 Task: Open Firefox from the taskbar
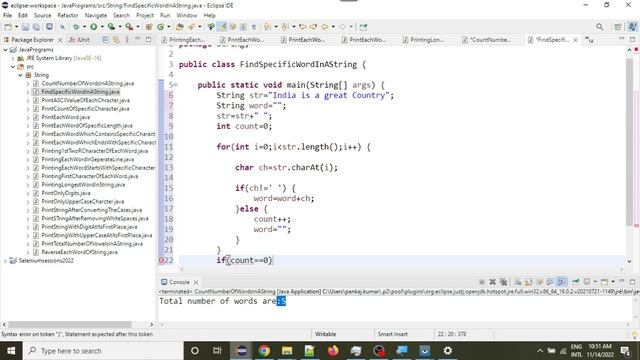(333, 351)
